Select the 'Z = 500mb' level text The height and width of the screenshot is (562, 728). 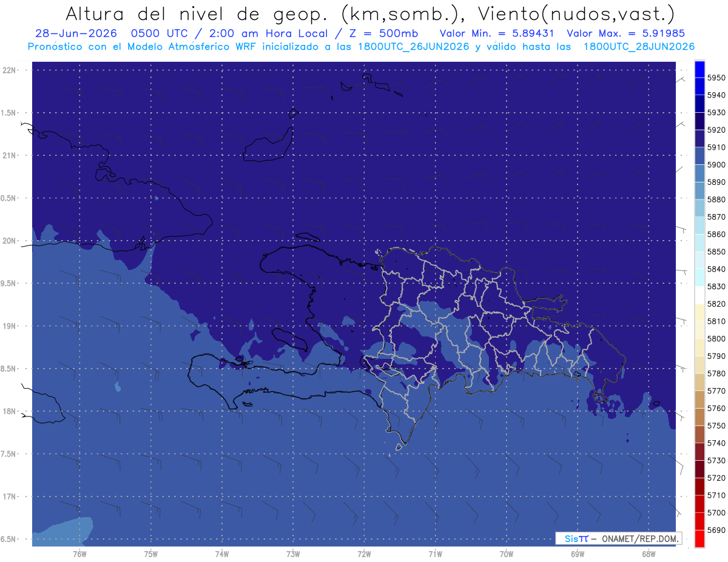point(383,33)
